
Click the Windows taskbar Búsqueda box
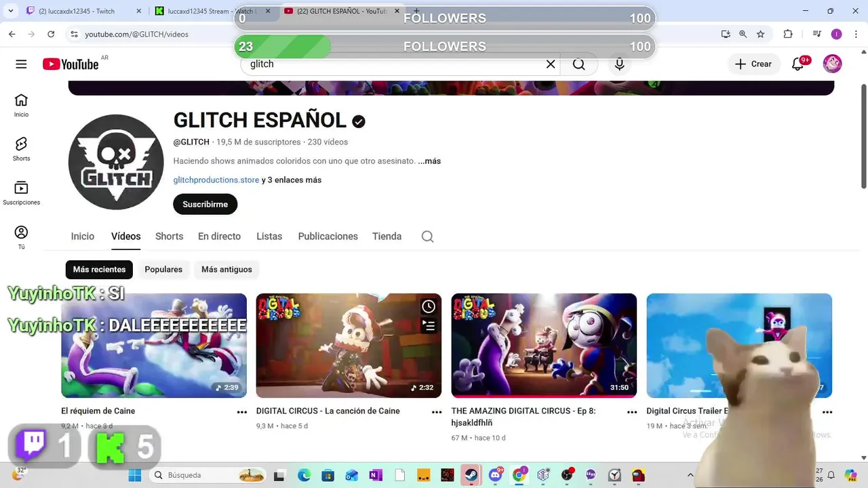point(207,475)
